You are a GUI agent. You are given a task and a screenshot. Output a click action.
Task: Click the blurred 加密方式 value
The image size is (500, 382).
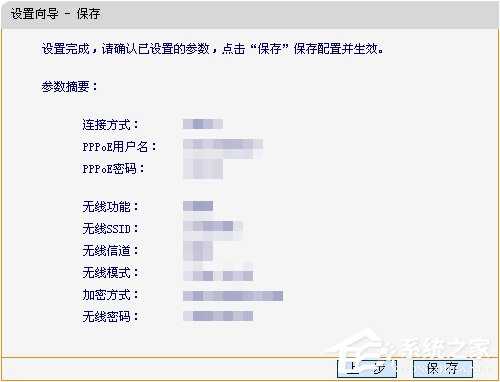pos(233,296)
